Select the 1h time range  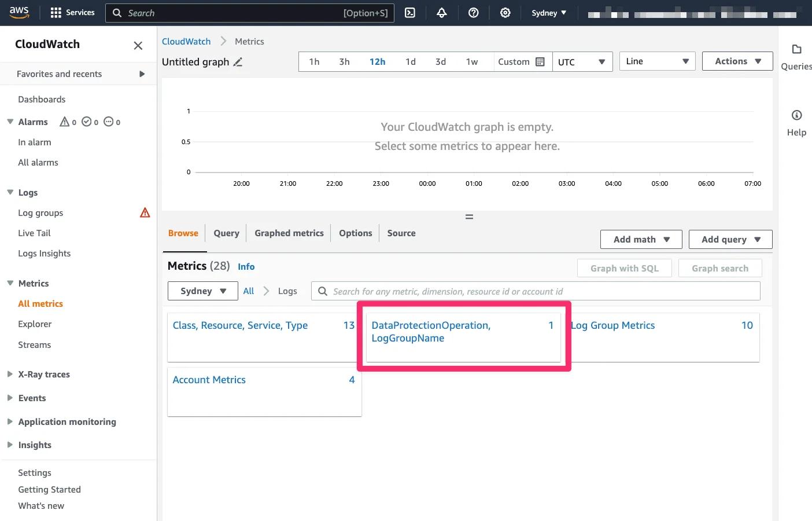[x=314, y=62]
